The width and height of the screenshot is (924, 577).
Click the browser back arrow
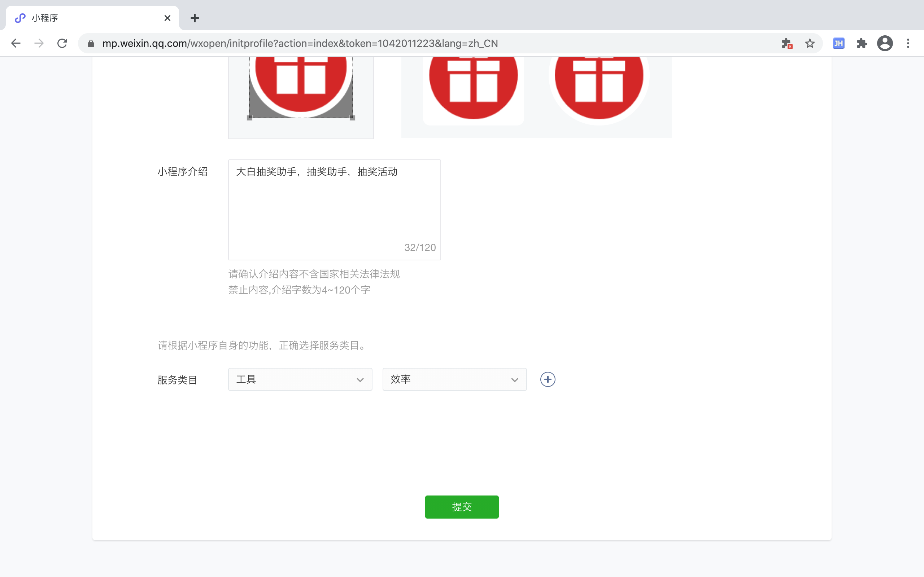tap(16, 43)
